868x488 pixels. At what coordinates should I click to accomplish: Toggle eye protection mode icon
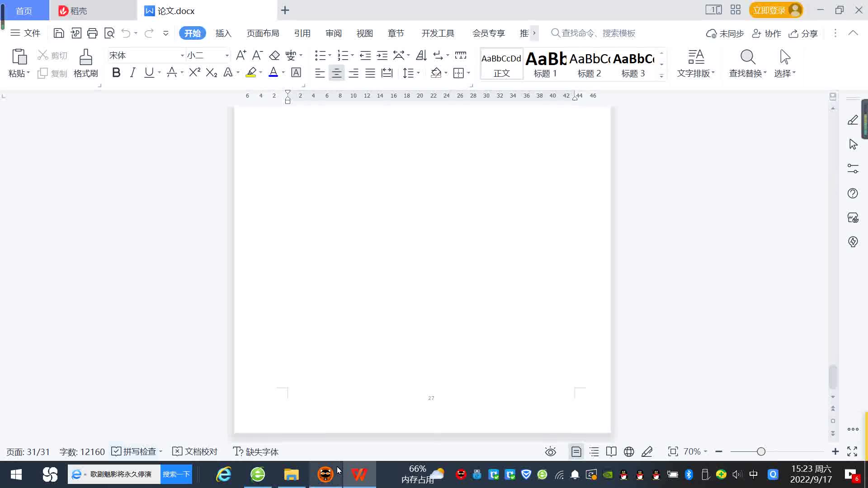(550, 451)
